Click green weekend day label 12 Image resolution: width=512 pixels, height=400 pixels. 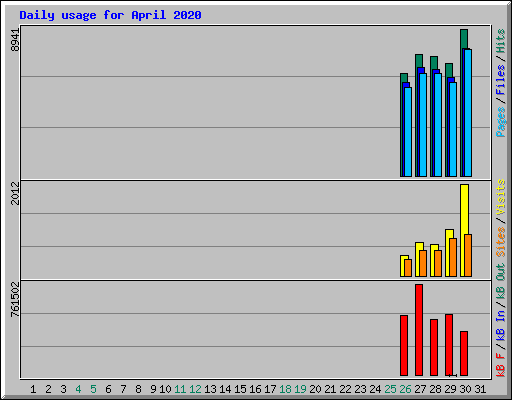point(195,389)
